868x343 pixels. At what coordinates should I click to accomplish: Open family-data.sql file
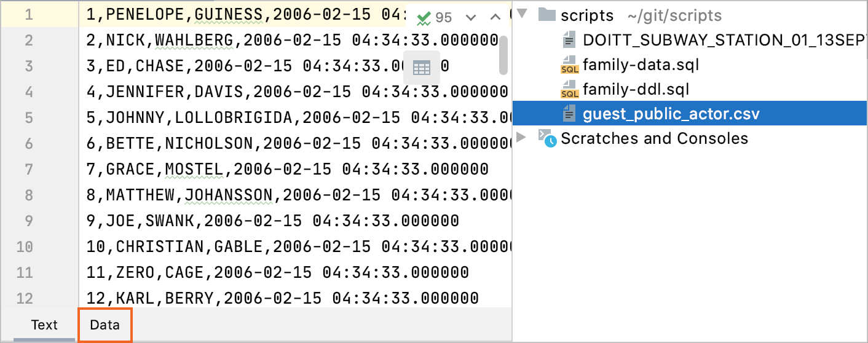tap(641, 65)
